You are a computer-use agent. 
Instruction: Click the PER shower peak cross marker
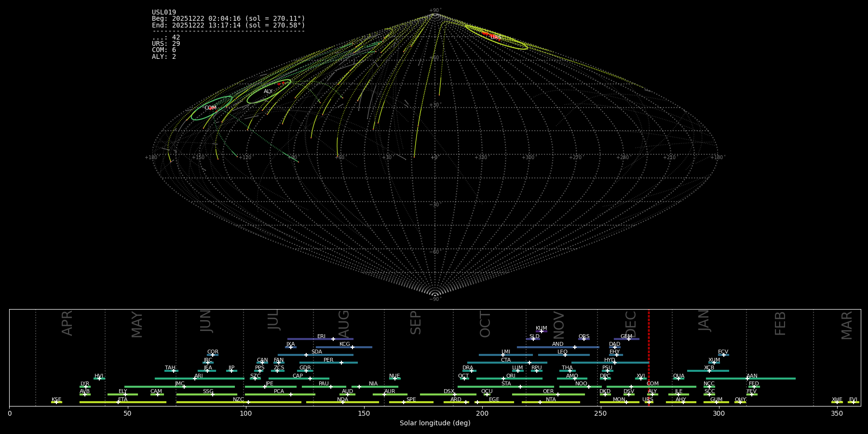(341, 363)
